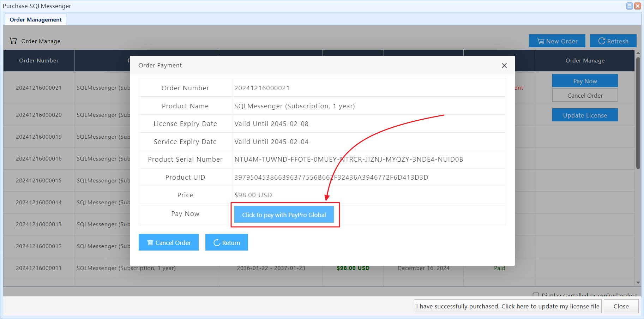Image resolution: width=644 pixels, height=319 pixels.
Task: Click the Close button at bottom right
Action: pyautogui.click(x=621, y=306)
